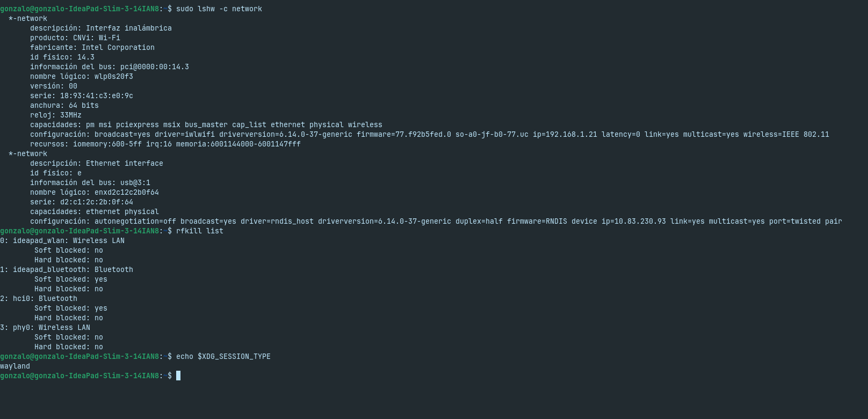Click the 'Ethernet interface' description
The height and width of the screenshot is (419, 868).
124,163
